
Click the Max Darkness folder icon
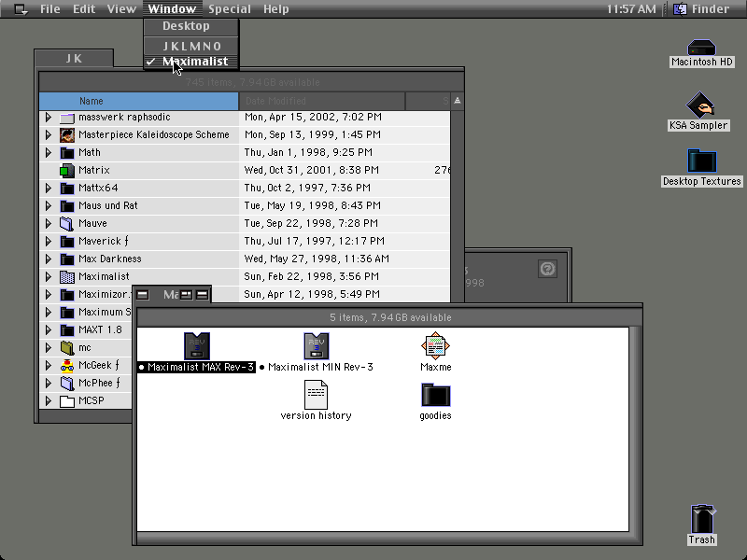pyautogui.click(x=67, y=259)
